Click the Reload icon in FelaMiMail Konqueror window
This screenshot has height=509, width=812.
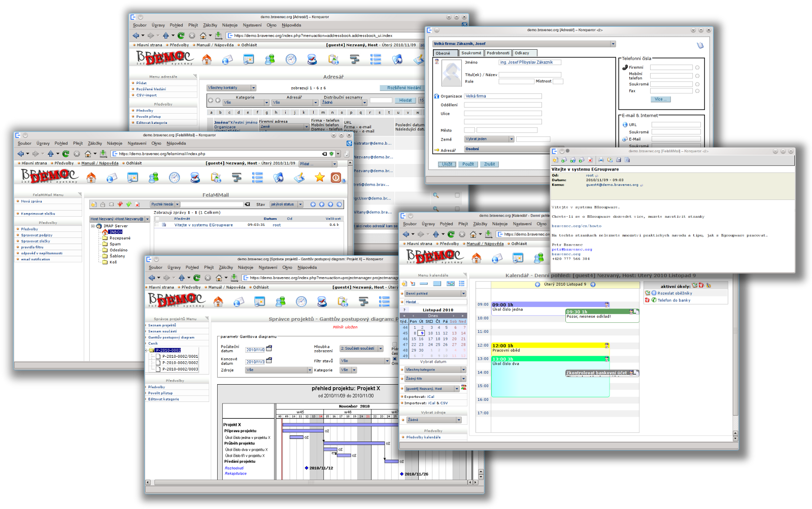click(65, 154)
